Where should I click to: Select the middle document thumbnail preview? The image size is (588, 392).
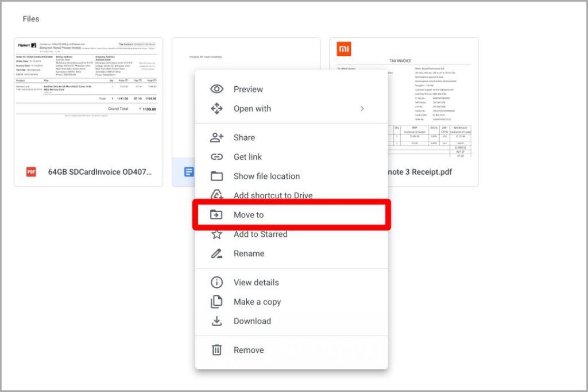(246, 53)
